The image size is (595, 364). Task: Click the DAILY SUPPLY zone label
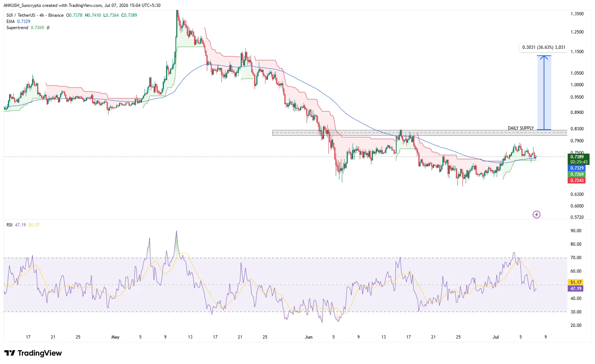(521, 128)
